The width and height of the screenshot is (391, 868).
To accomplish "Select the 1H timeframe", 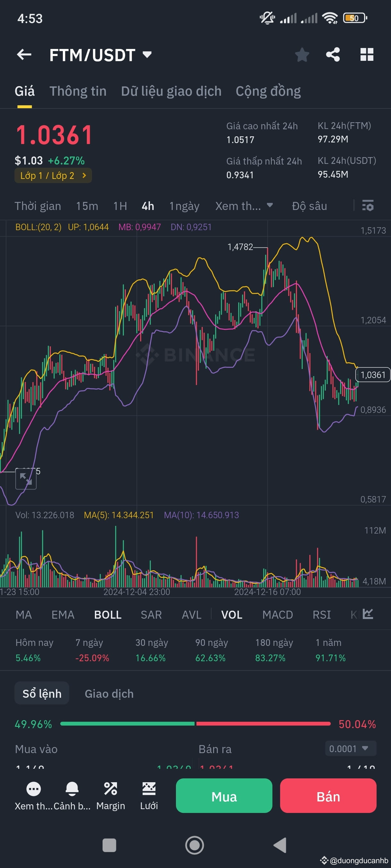I will coord(120,206).
